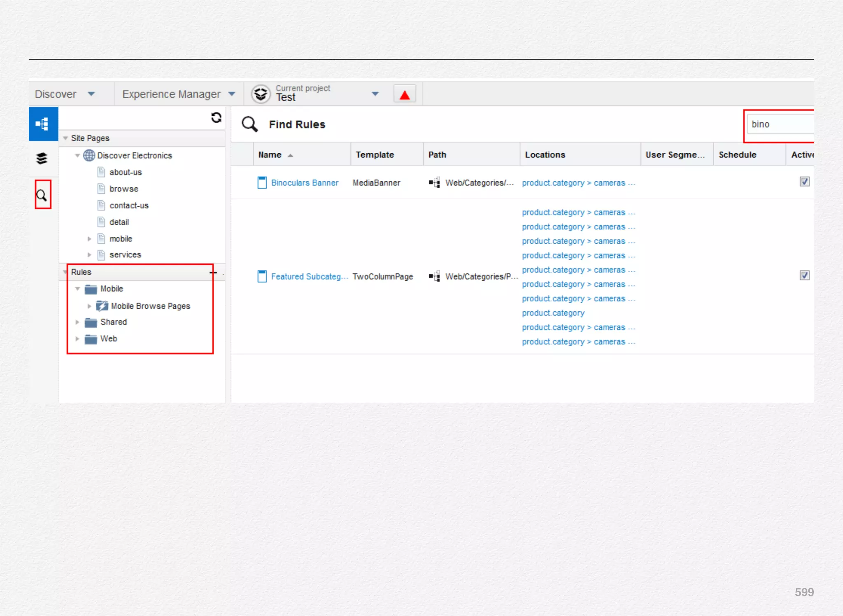This screenshot has width=843, height=616.
Task: Collapse the Mobile rules folder
Action: pyautogui.click(x=77, y=289)
